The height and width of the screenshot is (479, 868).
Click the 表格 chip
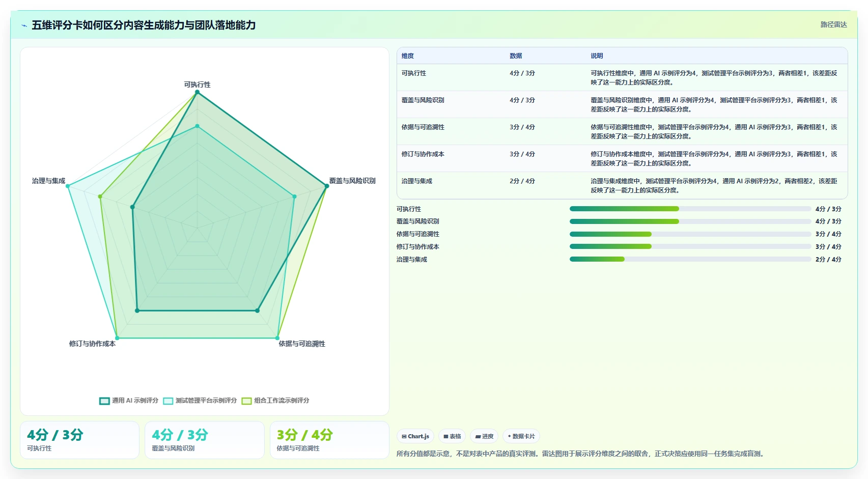coord(452,436)
